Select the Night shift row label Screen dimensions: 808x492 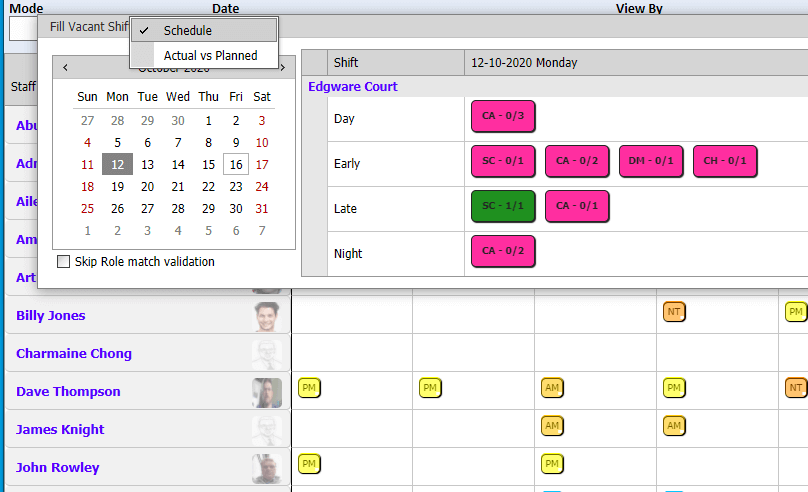pos(348,253)
